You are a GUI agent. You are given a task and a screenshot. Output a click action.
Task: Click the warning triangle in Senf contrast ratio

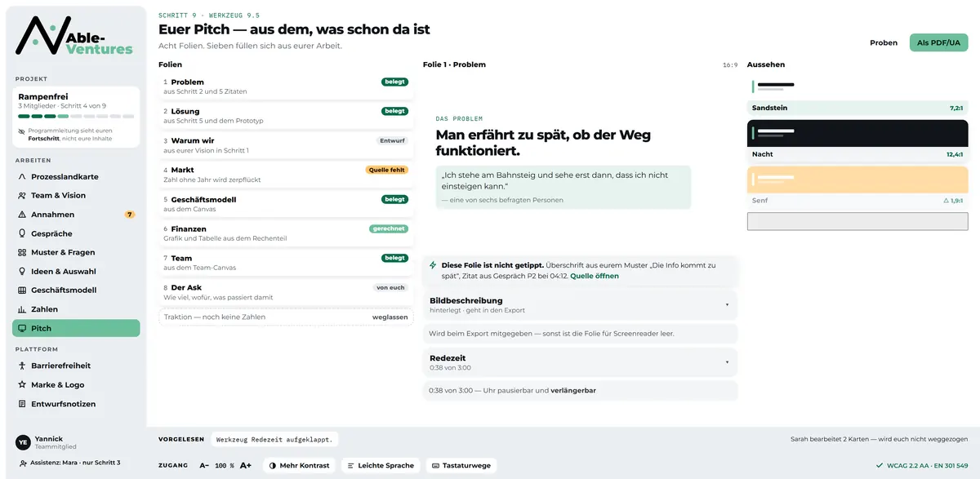coord(946,200)
